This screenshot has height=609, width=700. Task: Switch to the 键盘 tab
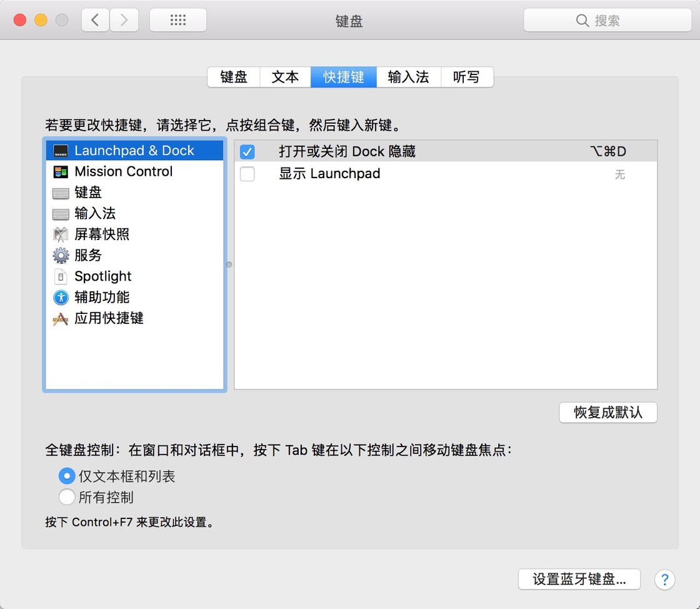point(234,77)
